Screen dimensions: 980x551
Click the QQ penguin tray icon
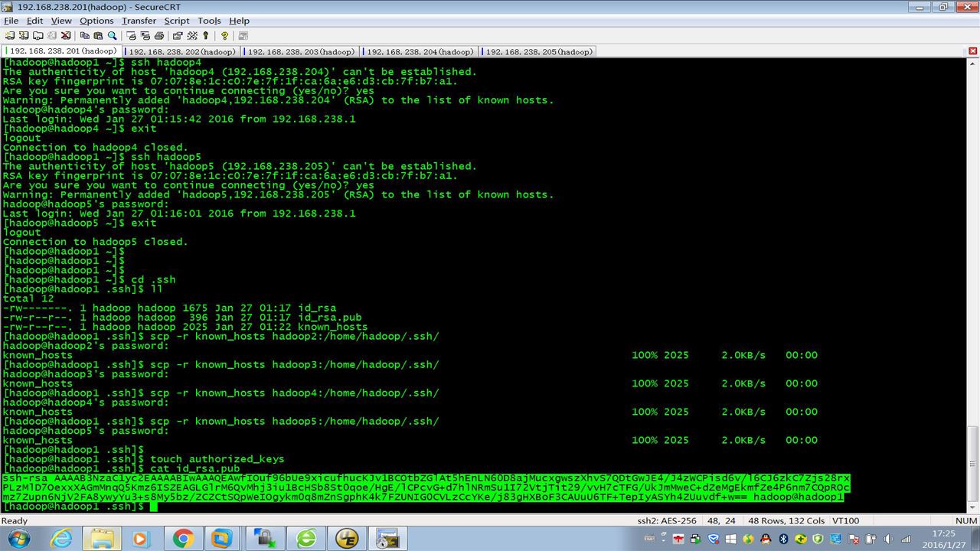coord(765,539)
